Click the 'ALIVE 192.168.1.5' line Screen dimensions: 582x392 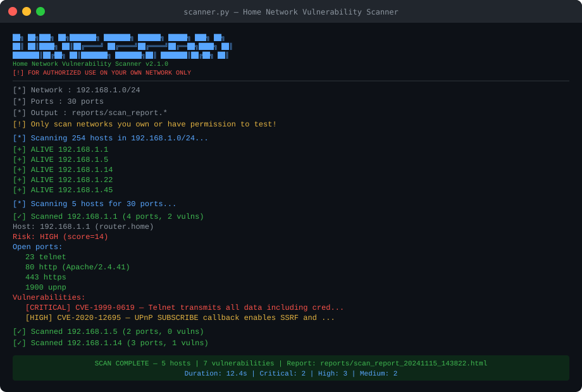point(60,160)
